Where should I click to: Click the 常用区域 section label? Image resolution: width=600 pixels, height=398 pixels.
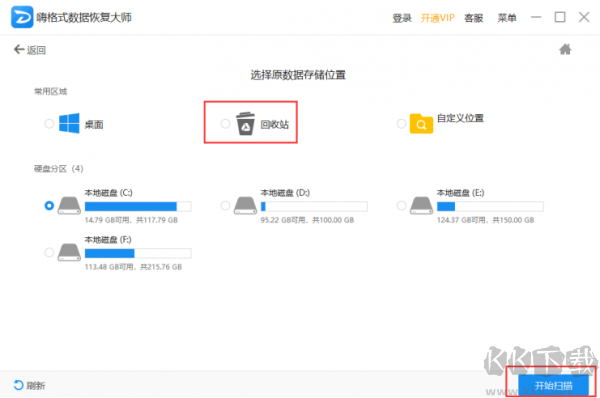point(51,91)
